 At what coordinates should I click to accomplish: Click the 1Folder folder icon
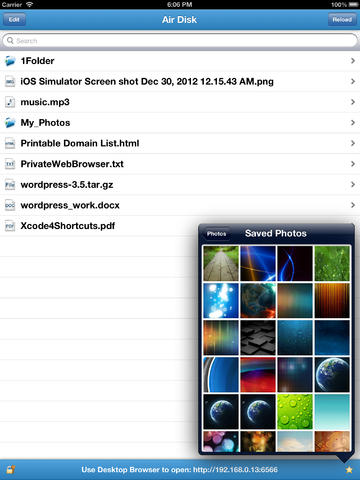(x=10, y=61)
